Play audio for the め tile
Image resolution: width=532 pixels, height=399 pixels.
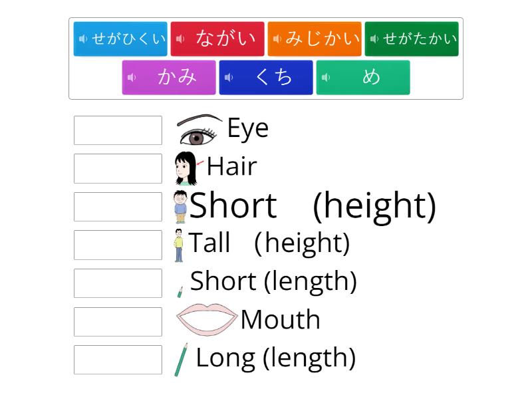pos(325,77)
